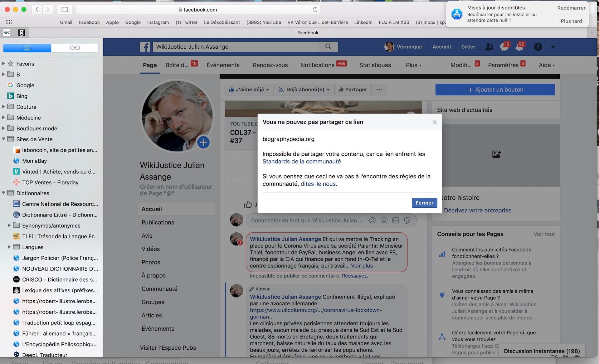Image resolution: width=599 pixels, height=364 pixels.
Task: Open friend requests icon
Action: tap(489, 47)
